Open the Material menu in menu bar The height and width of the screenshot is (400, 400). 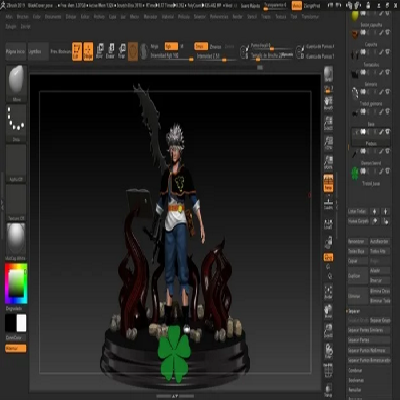(168, 17)
